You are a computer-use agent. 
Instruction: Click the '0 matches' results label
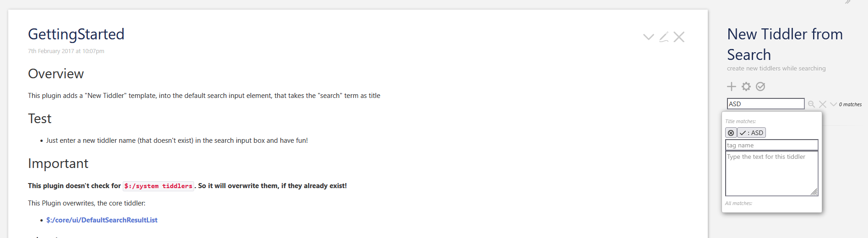click(850, 104)
